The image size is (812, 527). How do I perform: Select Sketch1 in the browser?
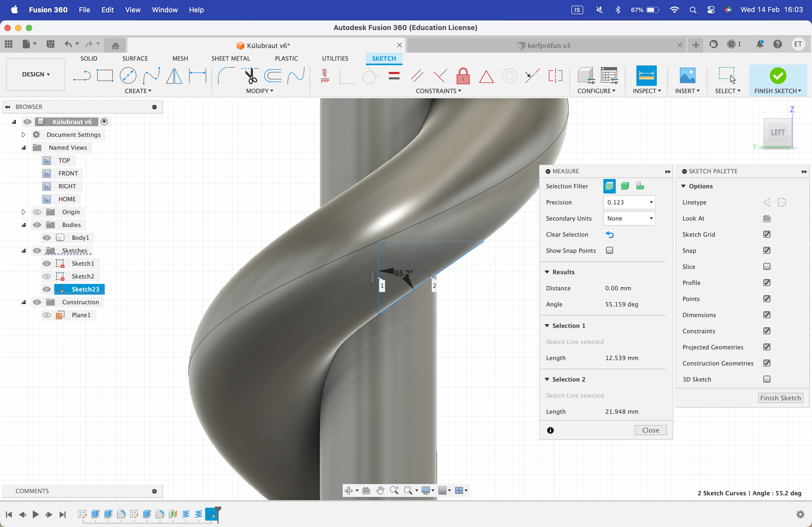click(82, 263)
